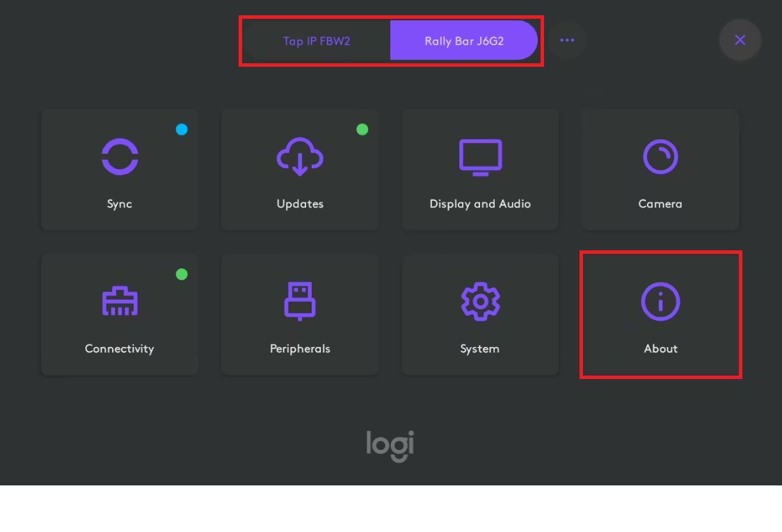Open the Camera settings icon

coord(660,157)
